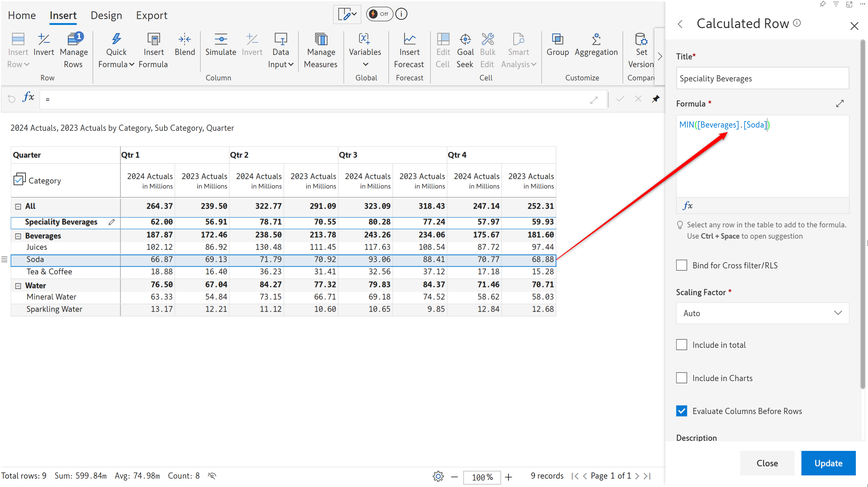Open the Export tab
Image resolution: width=868 pixels, height=487 pixels.
click(151, 16)
